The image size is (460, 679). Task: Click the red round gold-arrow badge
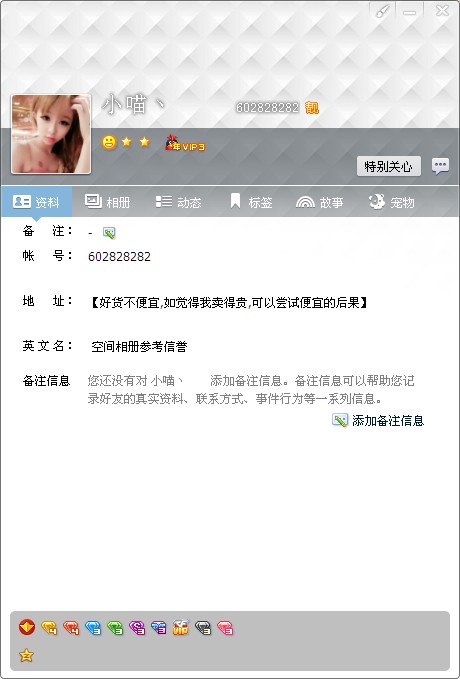(x=27, y=627)
